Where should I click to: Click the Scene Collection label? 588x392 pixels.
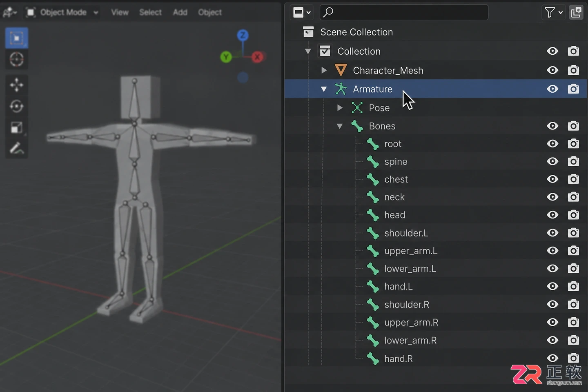[356, 32]
